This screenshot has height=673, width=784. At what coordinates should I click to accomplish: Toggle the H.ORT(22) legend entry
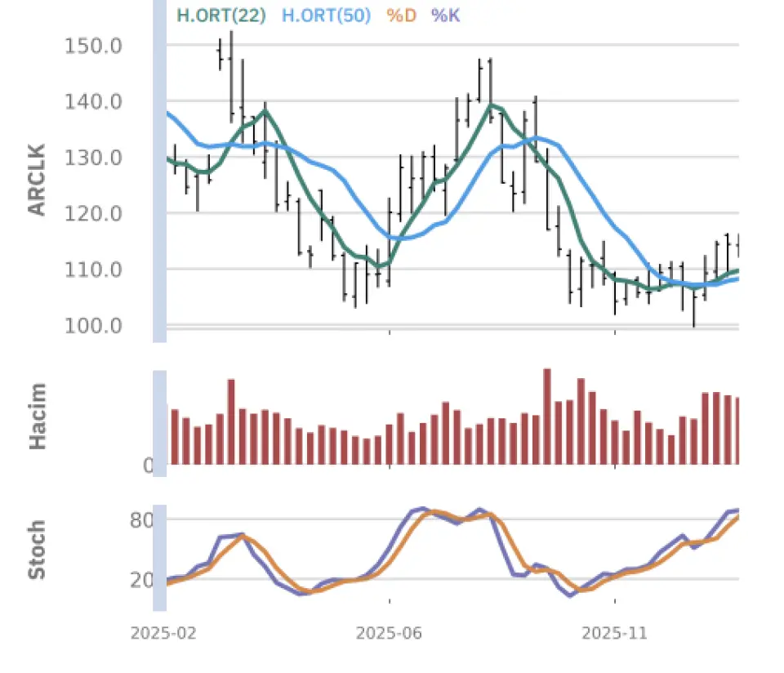(x=220, y=15)
